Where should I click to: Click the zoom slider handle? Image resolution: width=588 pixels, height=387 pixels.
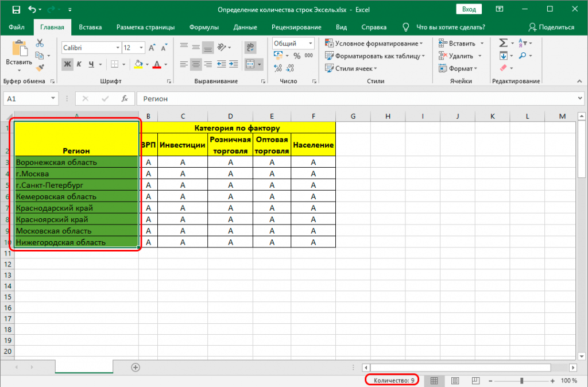(x=521, y=381)
